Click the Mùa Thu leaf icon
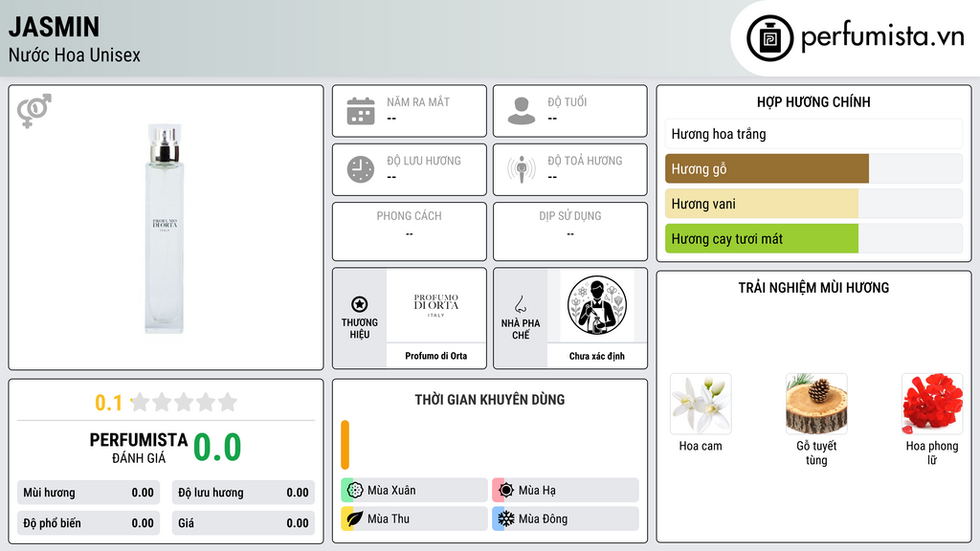 click(355, 518)
